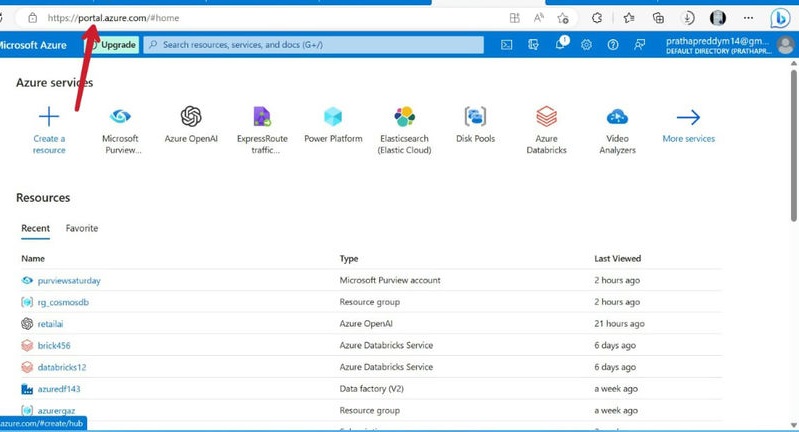This screenshot has height=432, width=799.
Task: Go to More services arrow
Action: pyautogui.click(x=688, y=117)
